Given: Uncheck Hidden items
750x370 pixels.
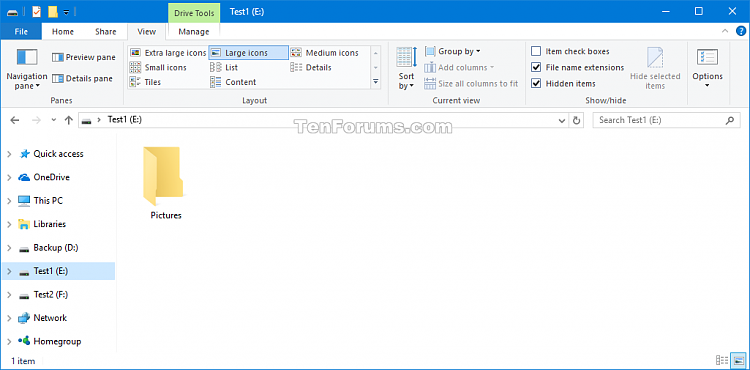Looking at the screenshot, I should coord(536,84).
